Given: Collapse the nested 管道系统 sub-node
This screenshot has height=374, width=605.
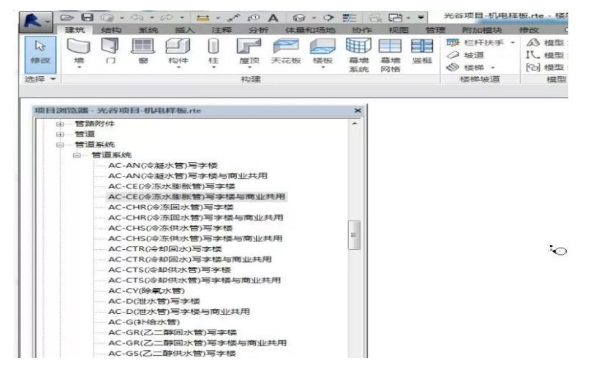Looking at the screenshot, I should pos(77,155).
